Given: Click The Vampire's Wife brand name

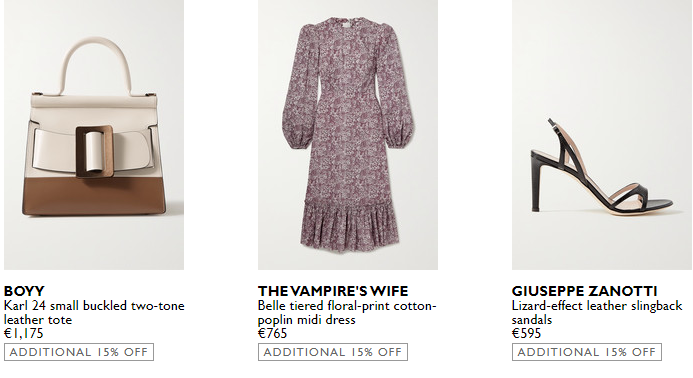Looking at the screenshot, I should [333, 291].
